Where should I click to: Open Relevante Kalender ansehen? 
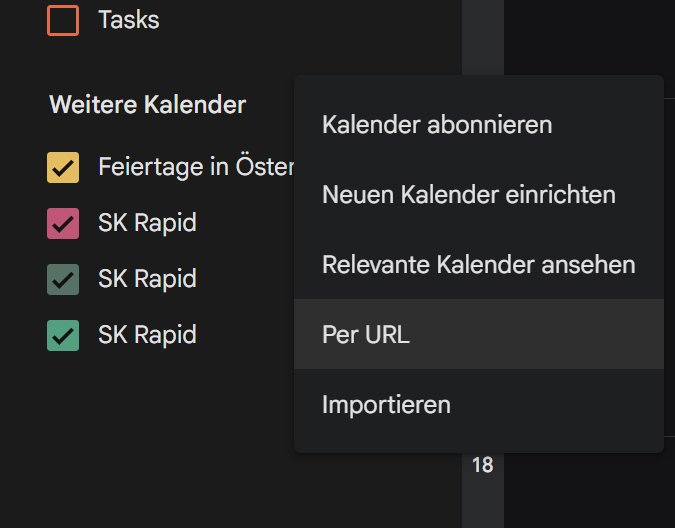[478, 264]
